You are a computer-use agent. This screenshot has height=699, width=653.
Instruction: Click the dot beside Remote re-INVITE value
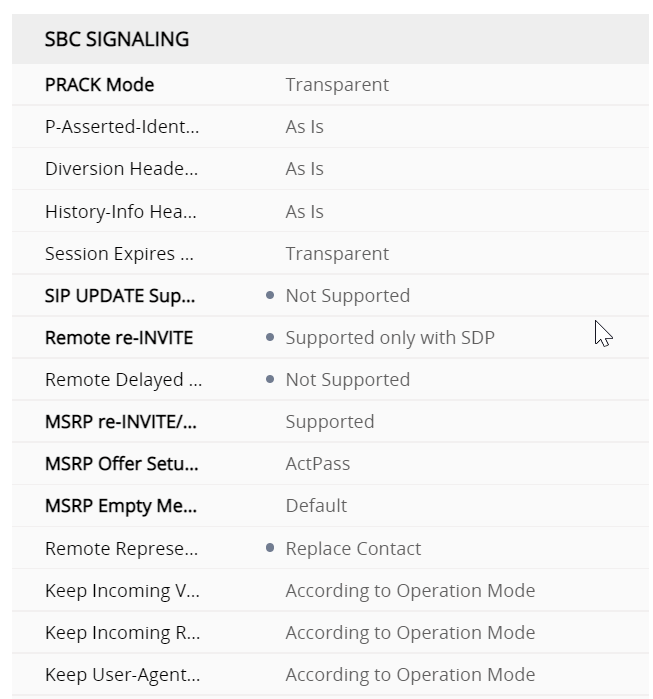click(x=270, y=338)
